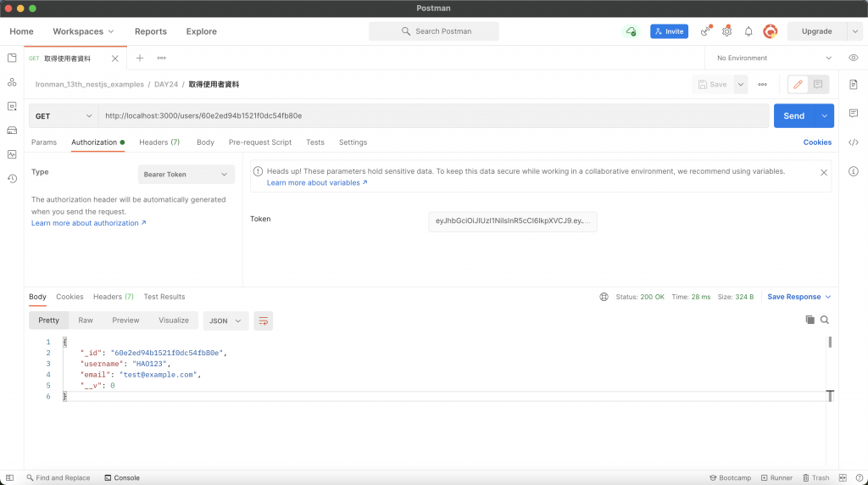
Task: Follow Learn more about variables link
Action: click(x=317, y=182)
